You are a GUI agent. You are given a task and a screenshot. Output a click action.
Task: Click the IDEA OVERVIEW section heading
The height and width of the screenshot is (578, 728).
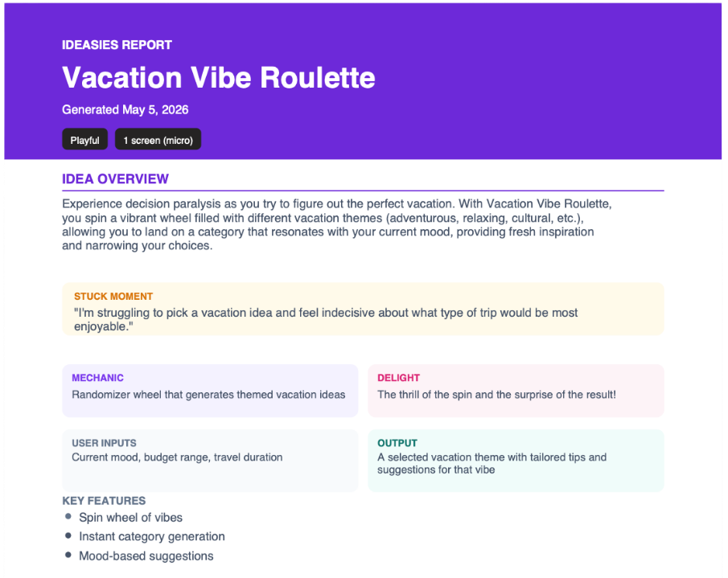click(115, 179)
